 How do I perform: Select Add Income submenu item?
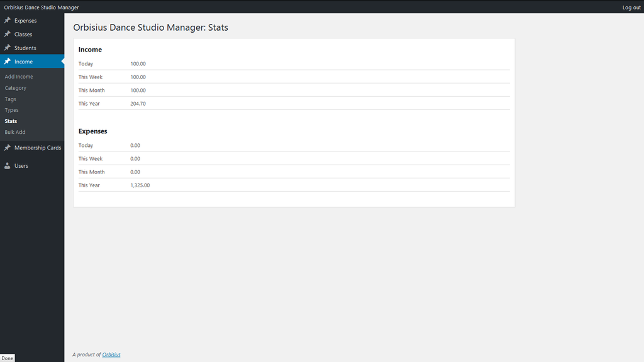click(x=19, y=77)
